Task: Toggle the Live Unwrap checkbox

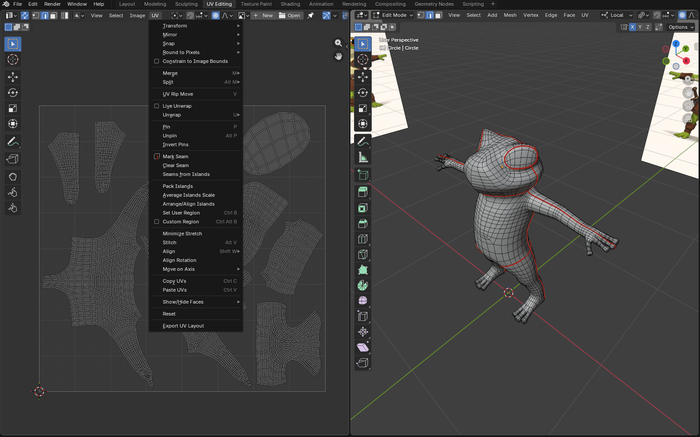Action: (x=156, y=105)
